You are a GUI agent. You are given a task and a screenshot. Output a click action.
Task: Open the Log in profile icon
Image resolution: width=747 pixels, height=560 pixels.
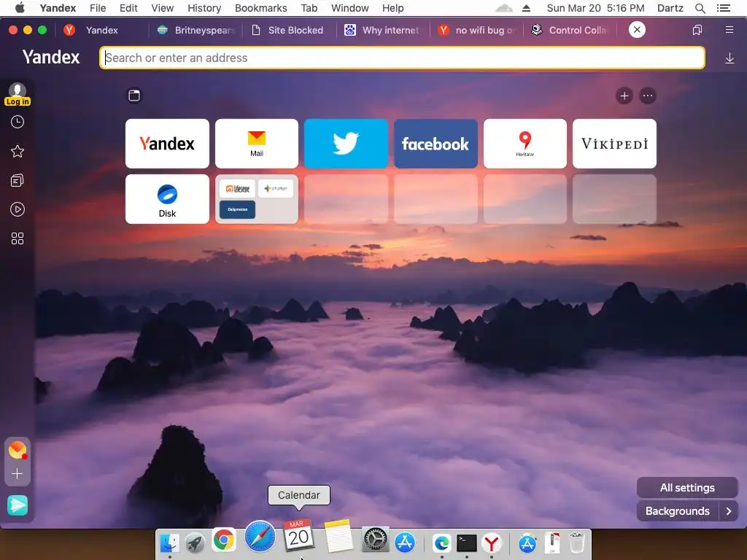[x=18, y=94]
